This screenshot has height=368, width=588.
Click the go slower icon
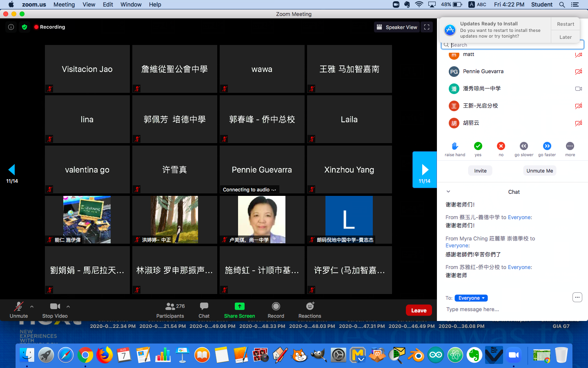click(524, 146)
